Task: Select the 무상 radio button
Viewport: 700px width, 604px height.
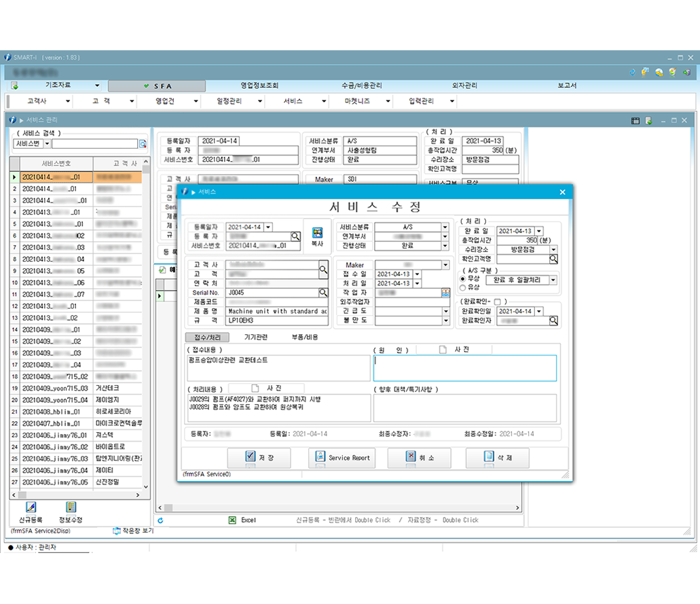Action: pyautogui.click(x=463, y=279)
